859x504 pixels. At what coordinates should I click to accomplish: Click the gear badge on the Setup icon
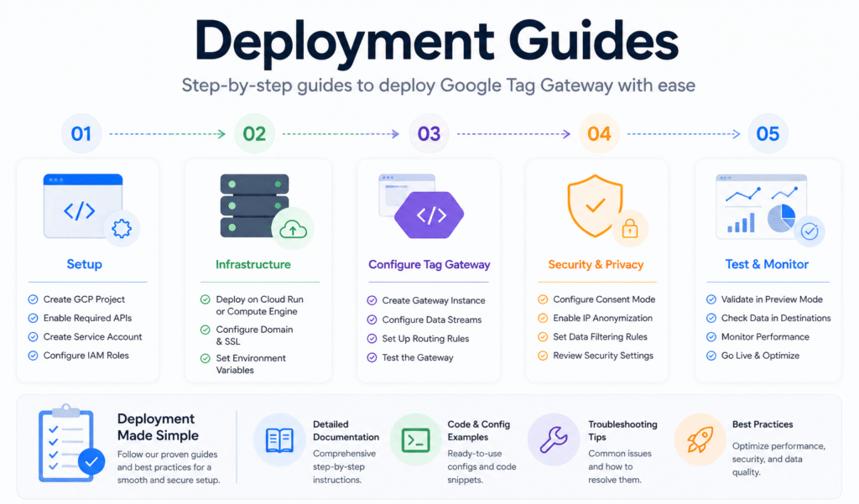click(122, 228)
